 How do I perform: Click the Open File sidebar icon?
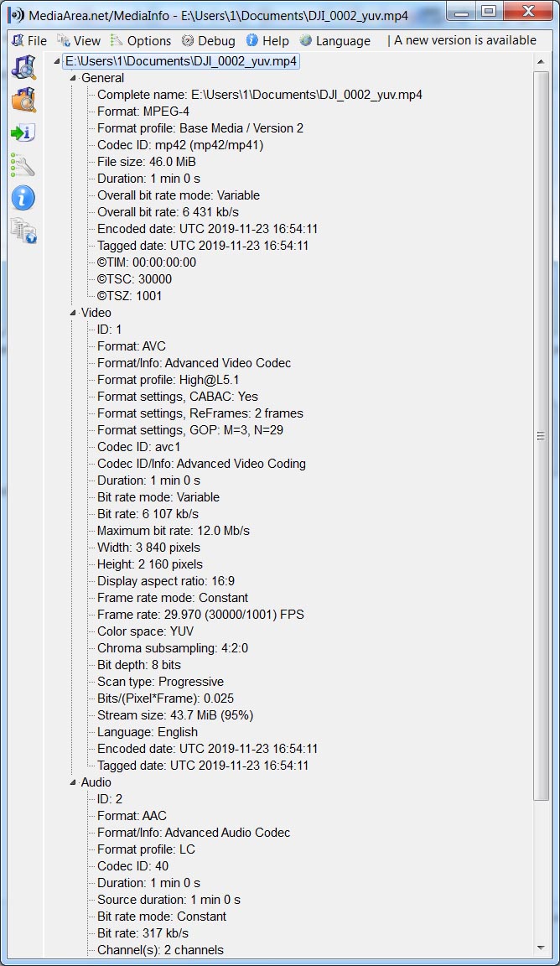(x=23, y=67)
